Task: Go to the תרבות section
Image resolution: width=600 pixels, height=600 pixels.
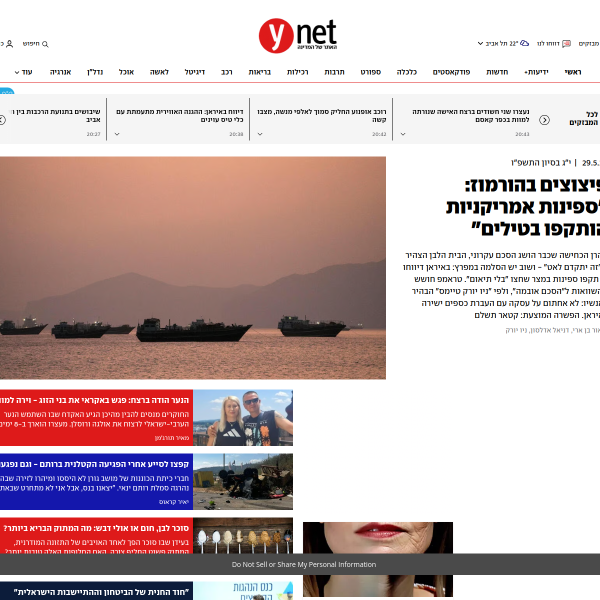Action: pos(334,72)
